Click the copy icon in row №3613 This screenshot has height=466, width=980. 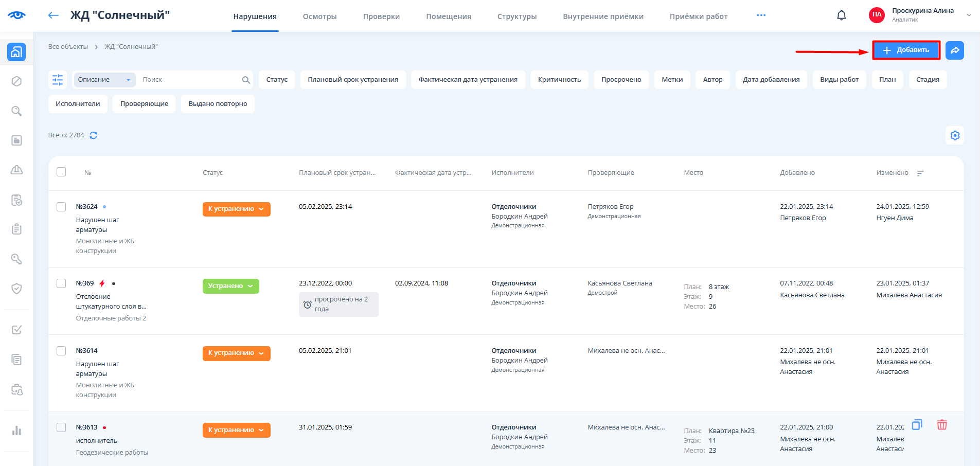coord(917,425)
